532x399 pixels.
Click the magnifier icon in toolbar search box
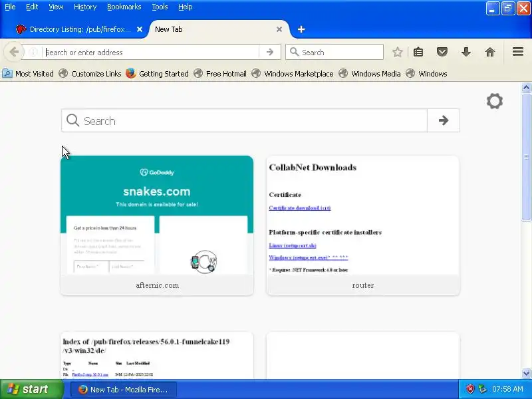point(294,52)
